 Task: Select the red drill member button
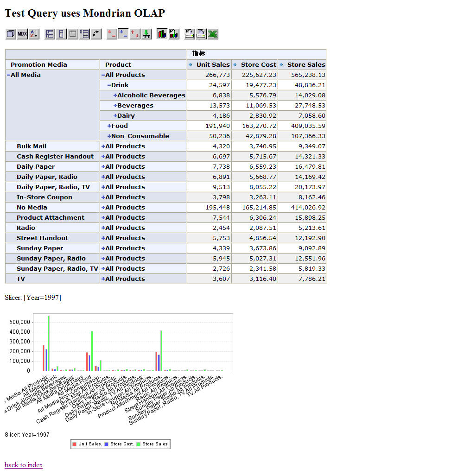(112, 34)
